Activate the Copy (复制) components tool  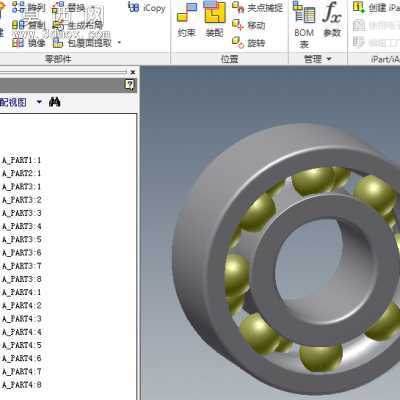point(29,25)
